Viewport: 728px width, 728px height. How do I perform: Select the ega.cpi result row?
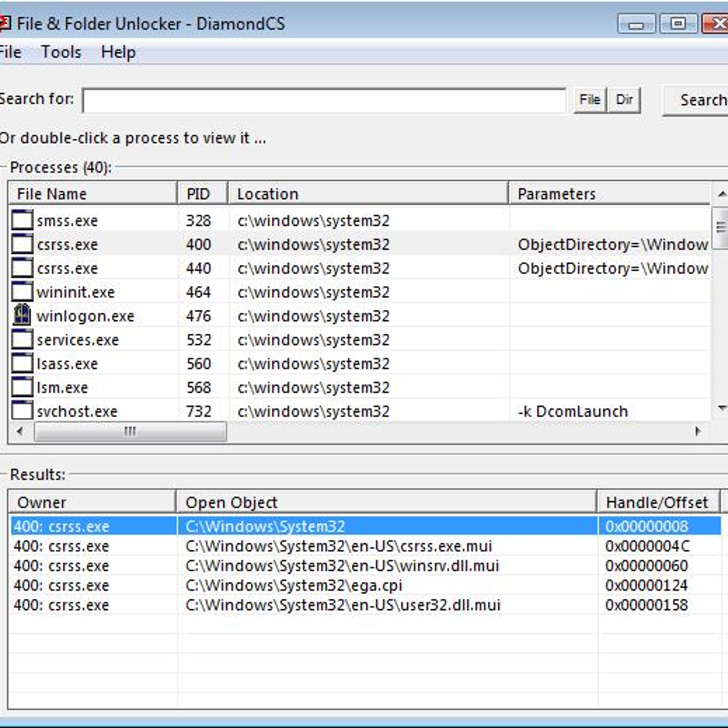click(365, 585)
